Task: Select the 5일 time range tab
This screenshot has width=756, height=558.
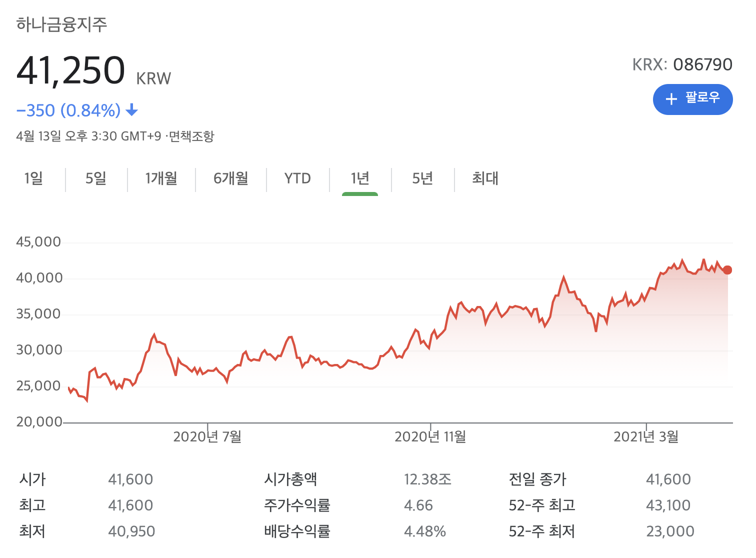Action: (x=96, y=178)
